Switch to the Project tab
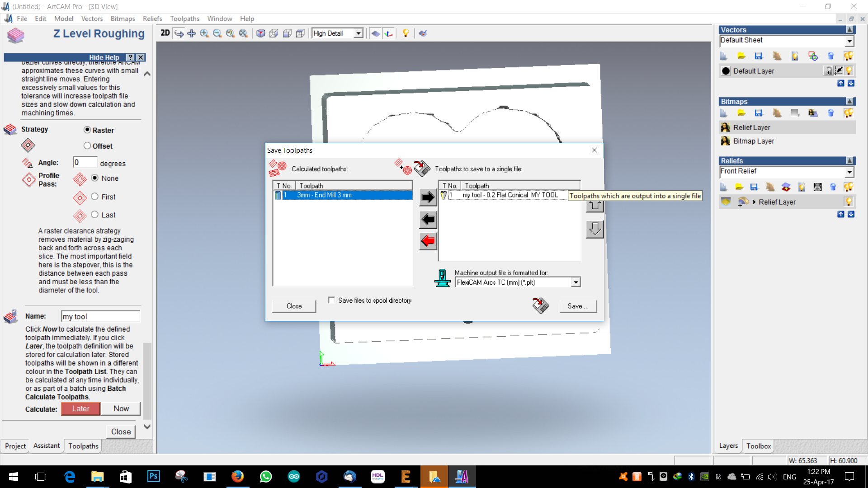Image resolution: width=868 pixels, height=488 pixels. pos(15,446)
